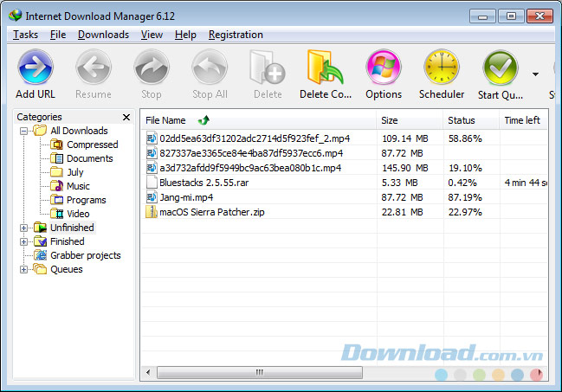This screenshot has width=562, height=392.
Task: Click the 22.81 MB size cell
Action: (x=402, y=212)
